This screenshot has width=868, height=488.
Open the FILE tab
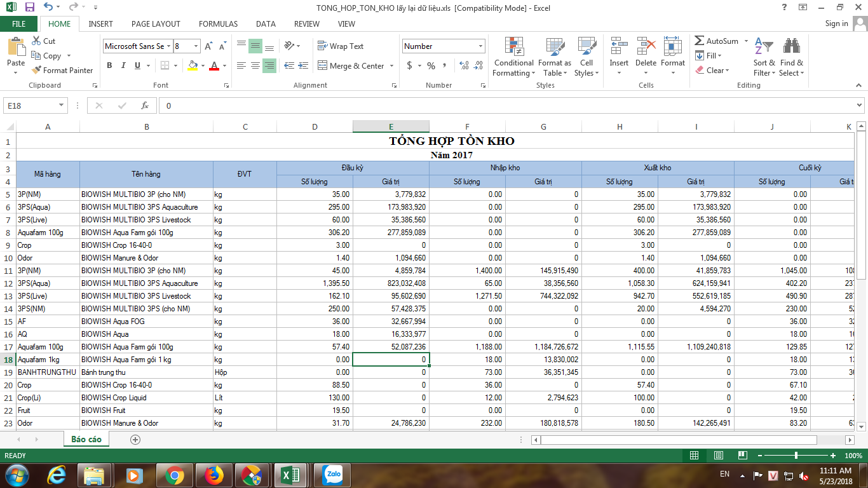(x=19, y=24)
